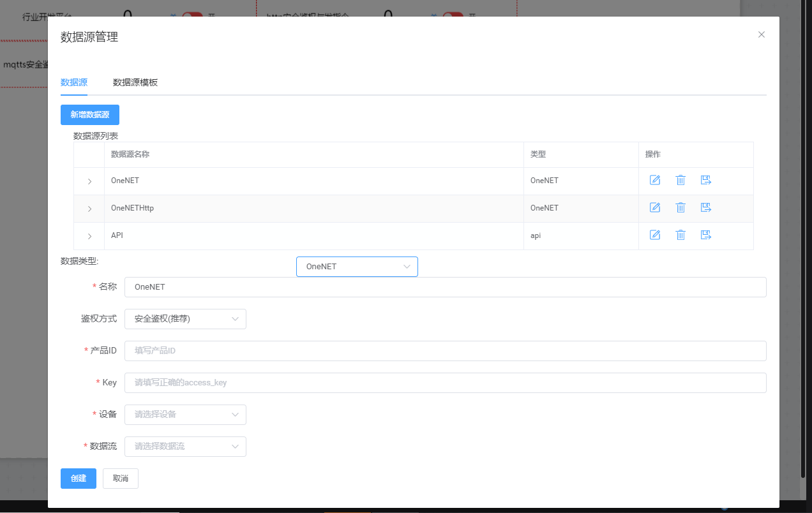Open the 请选择设备 dropdown
The height and width of the screenshot is (513, 812).
185,415
